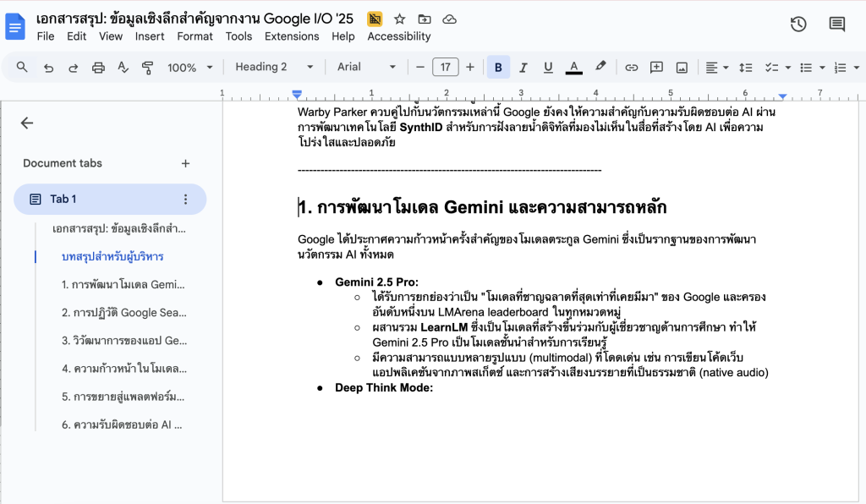866x504 pixels.
Task: Click the spell check icon
Action: 123,68
